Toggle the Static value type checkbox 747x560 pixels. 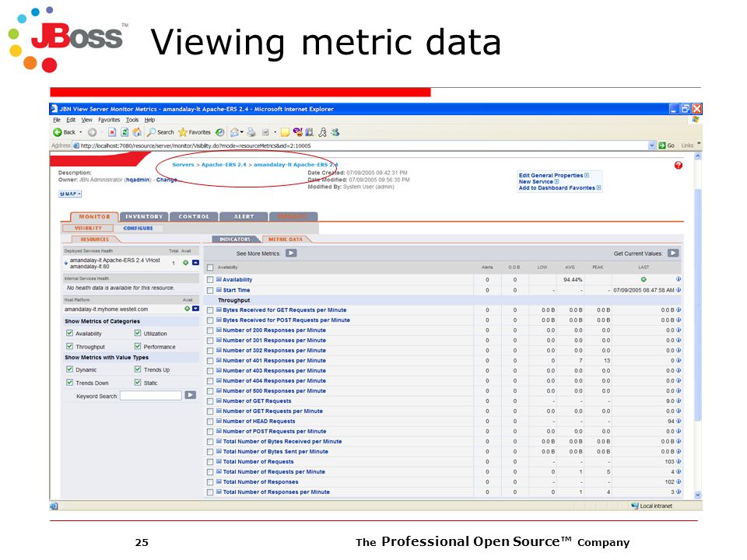(138, 383)
